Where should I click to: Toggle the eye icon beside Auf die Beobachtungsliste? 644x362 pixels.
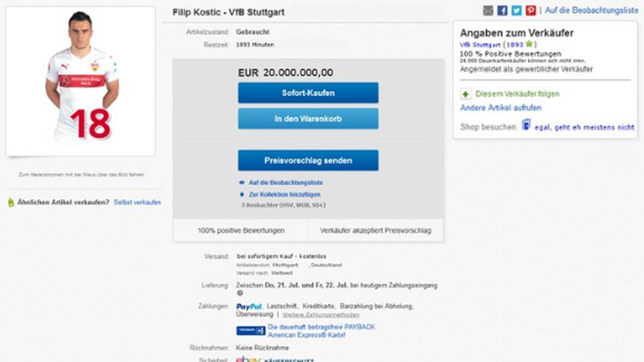point(242,182)
